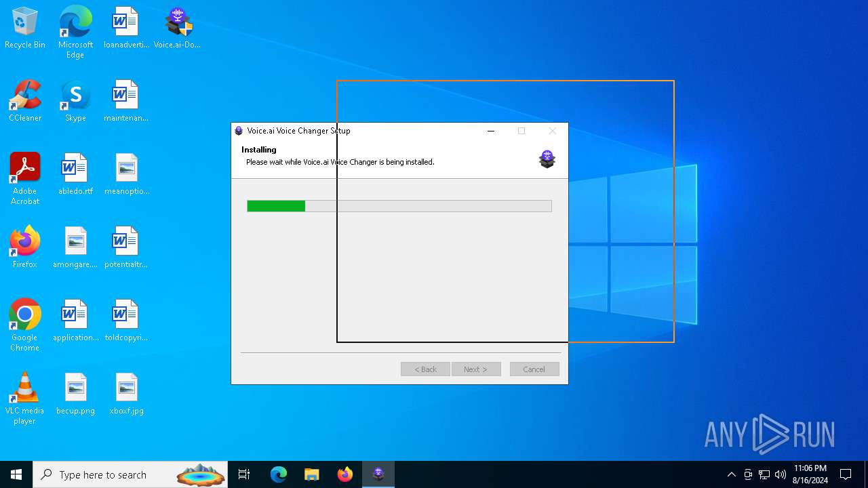Show hidden system tray icons
This screenshot has height=488, width=868.
tap(731, 474)
